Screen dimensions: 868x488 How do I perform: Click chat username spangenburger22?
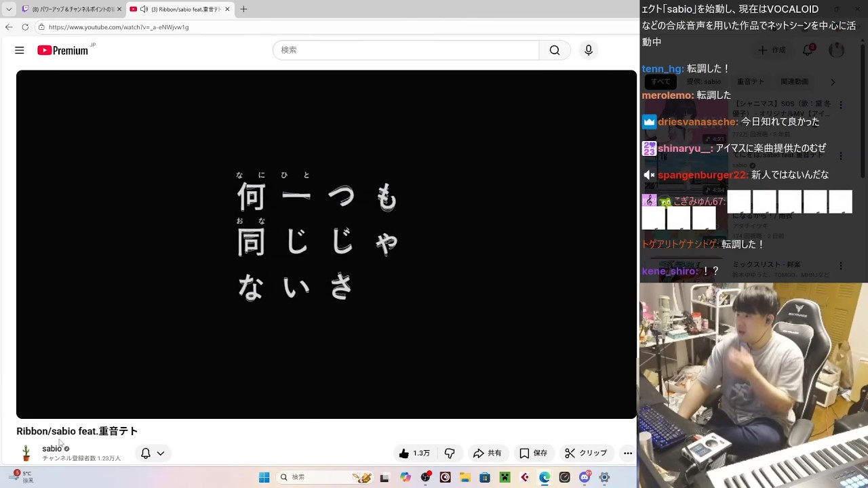tap(703, 175)
